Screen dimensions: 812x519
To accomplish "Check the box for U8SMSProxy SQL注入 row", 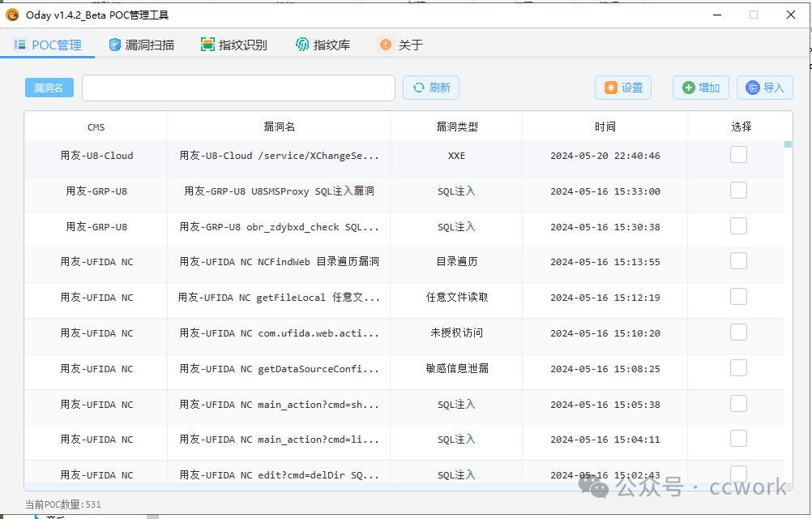I will pyautogui.click(x=738, y=190).
